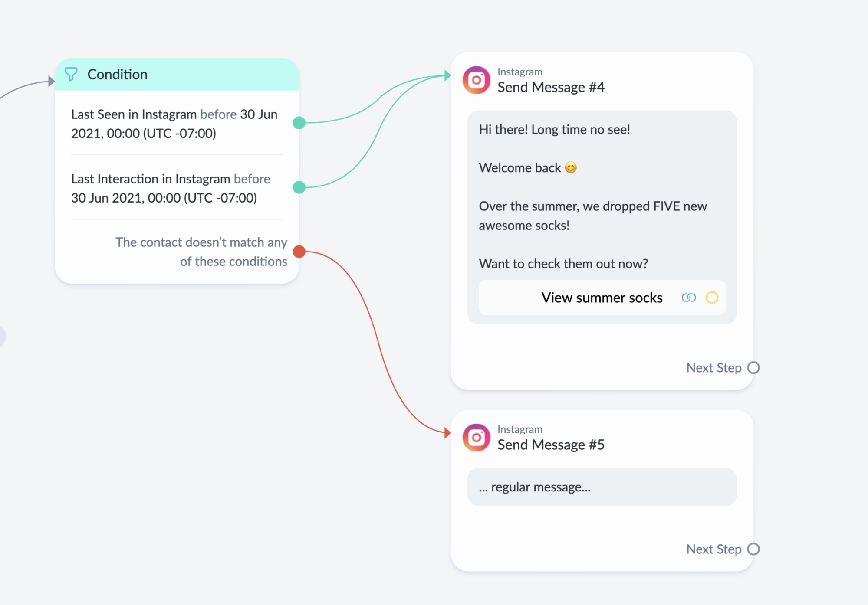This screenshot has height=605, width=868.
Task: Click the link icon on the View summer socks button
Action: click(689, 298)
